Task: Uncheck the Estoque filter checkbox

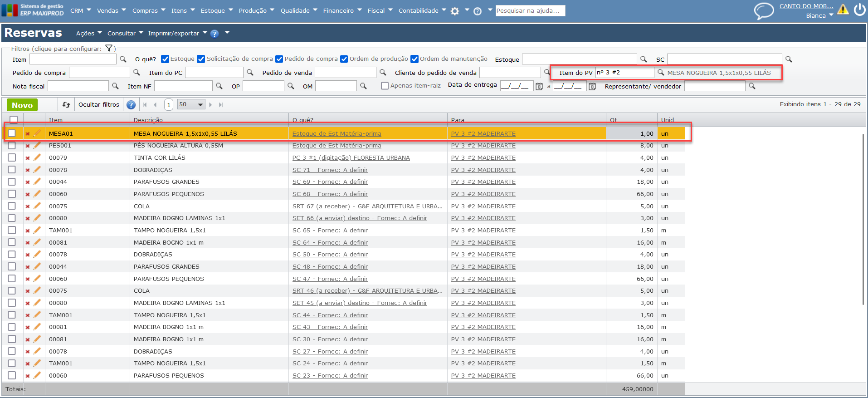Action: [x=165, y=59]
